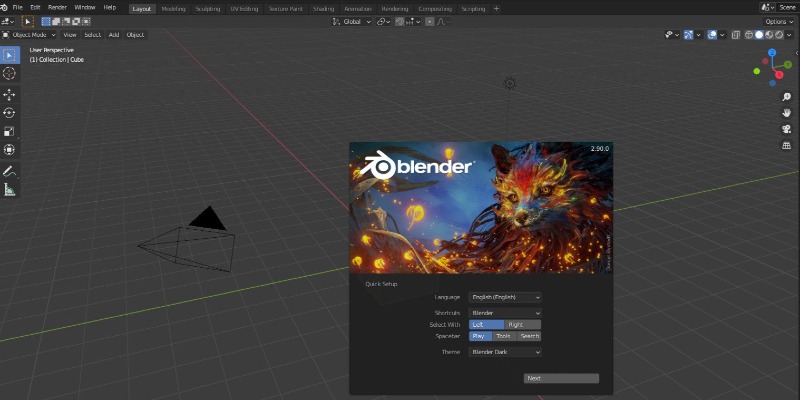Set Spacebar action to Search
Viewport: 800px width, 400px height.
(529, 336)
